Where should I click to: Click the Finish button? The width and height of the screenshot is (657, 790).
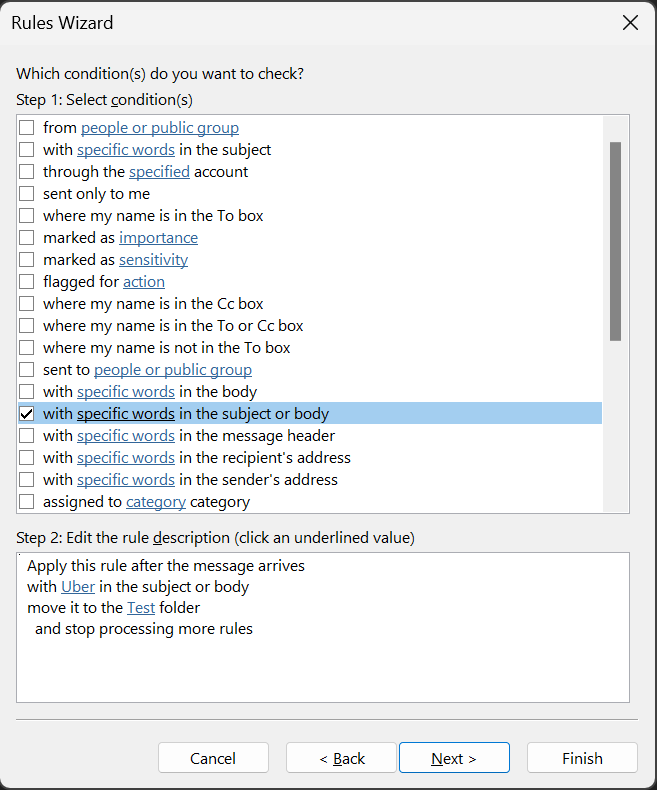point(582,758)
